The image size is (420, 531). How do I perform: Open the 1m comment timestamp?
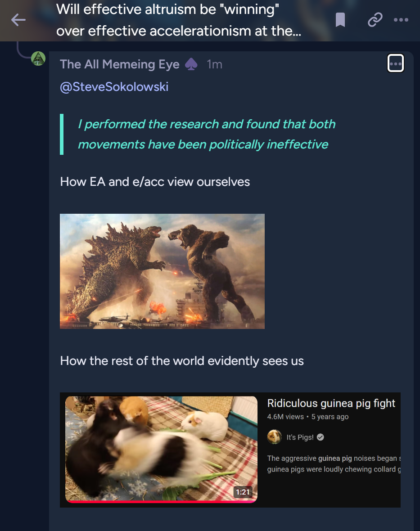[x=214, y=64]
